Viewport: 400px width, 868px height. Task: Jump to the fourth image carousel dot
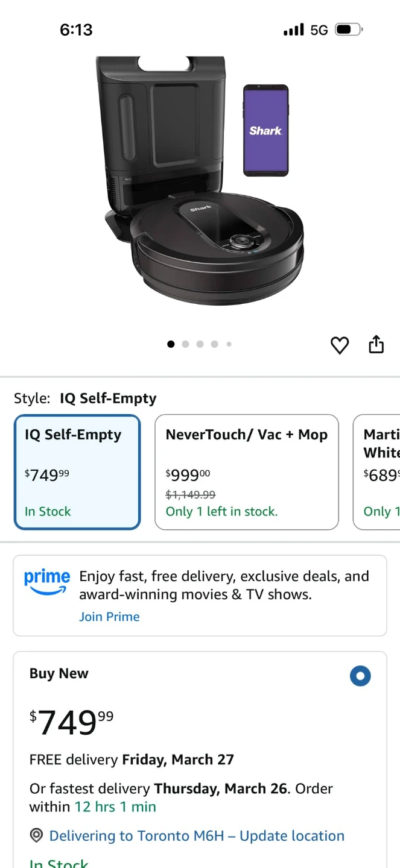point(214,344)
